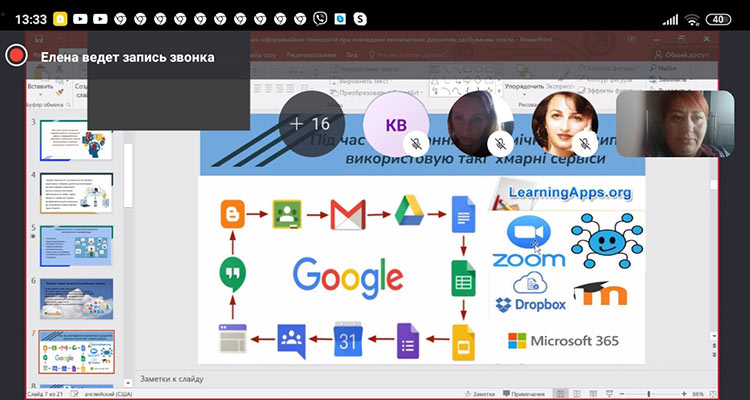Viewport: 750px width, 400px height.
Task: Click the Google Sites page icon
Action: 232,339
